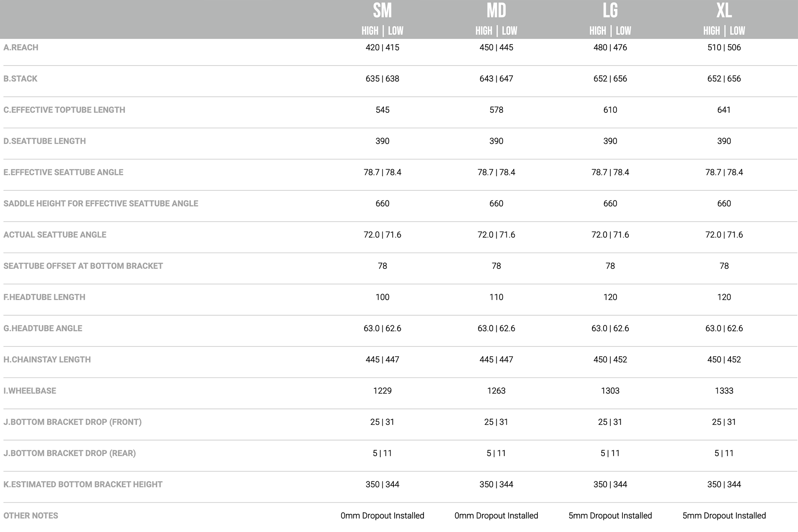Image resolution: width=798 pixels, height=532 pixels.
Task: Click the I.WHEELBASE row label
Action: point(30,391)
